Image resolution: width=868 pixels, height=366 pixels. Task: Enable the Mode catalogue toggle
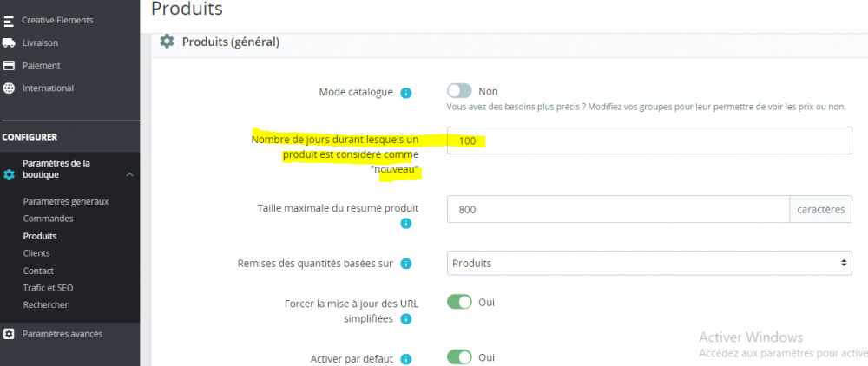(459, 91)
